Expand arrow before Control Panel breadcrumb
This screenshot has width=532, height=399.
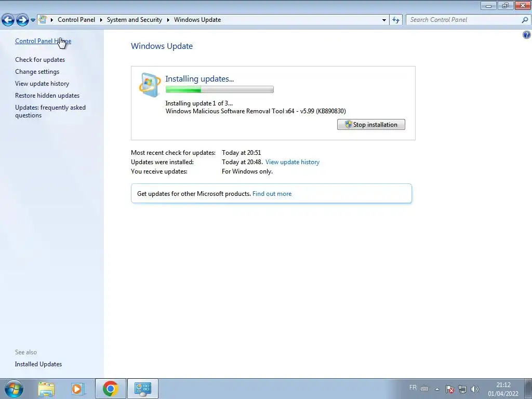[52, 20]
